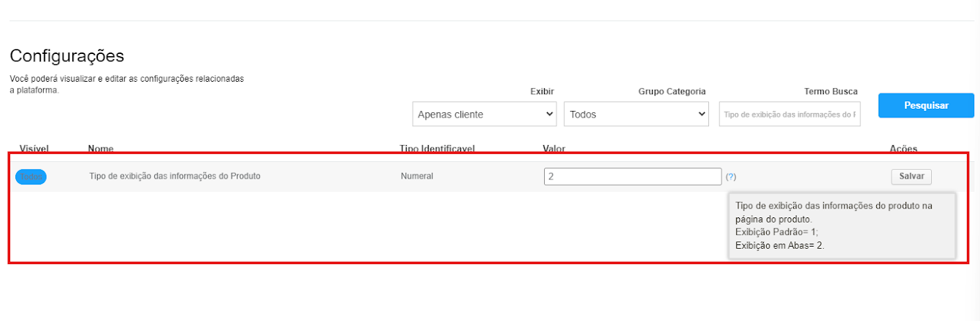Click the (?) help icon beside Valor field
Image resolution: width=980 pixels, height=321 pixels.
[731, 177]
